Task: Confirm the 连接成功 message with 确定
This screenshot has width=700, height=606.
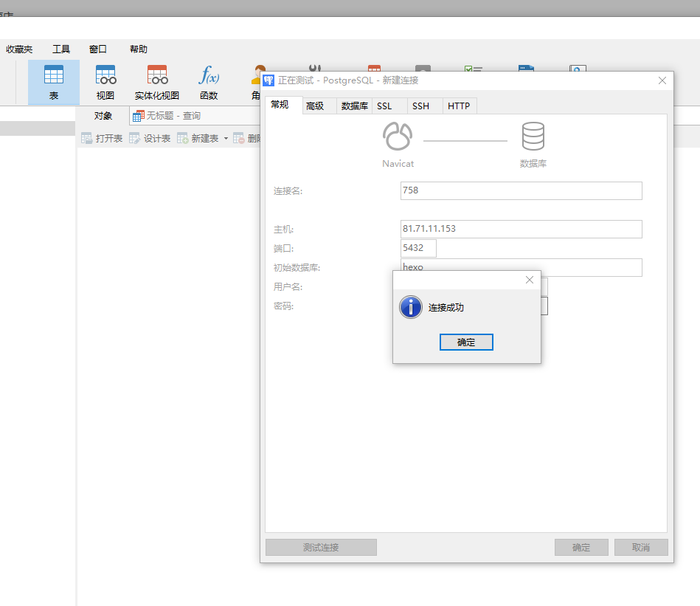Action: 466,342
